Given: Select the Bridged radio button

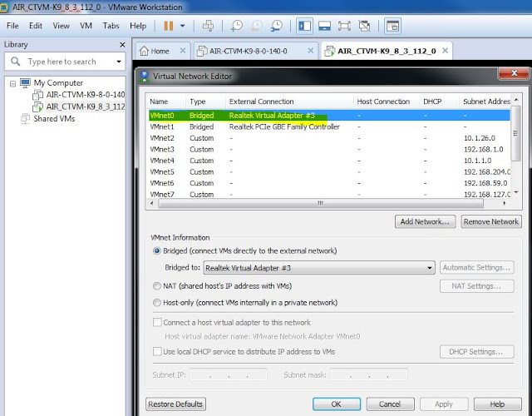Looking at the screenshot, I should 157,251.
